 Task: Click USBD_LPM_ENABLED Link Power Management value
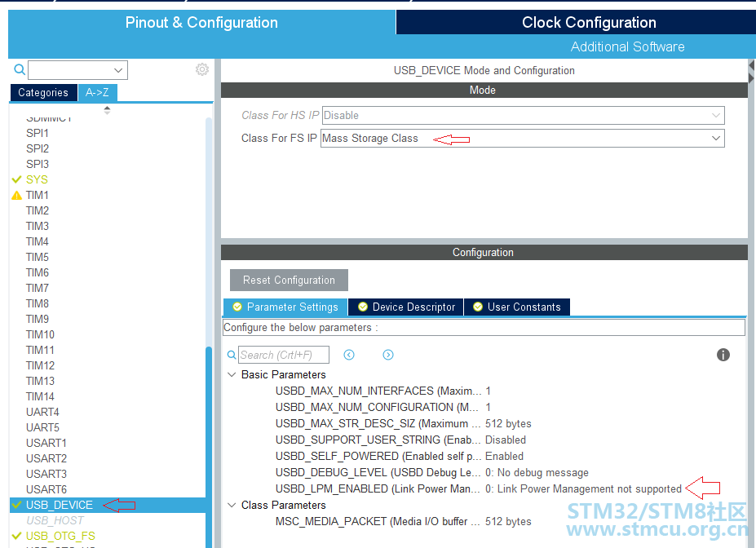[x=583, y=488]
